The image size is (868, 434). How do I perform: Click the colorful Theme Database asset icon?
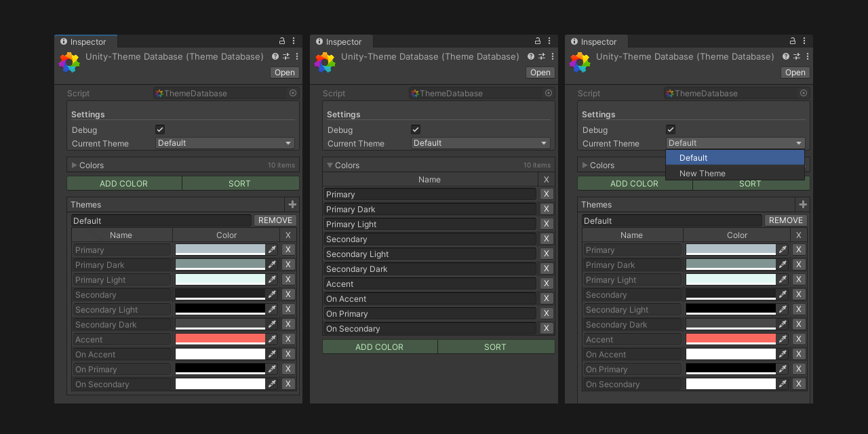pos(68,62)
